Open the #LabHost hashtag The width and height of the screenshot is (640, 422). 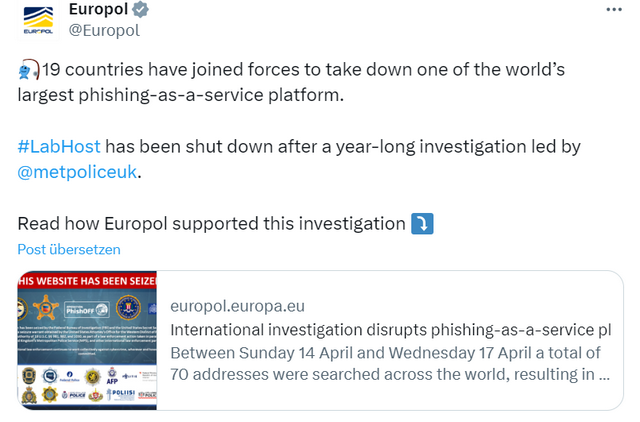(59, 147)
